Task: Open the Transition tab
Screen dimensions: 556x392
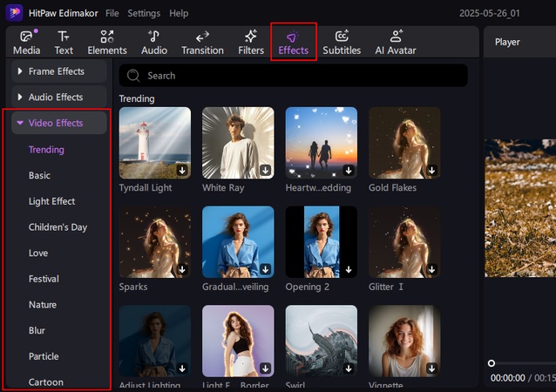Action: pyautogui.click(x=202, y=42)
